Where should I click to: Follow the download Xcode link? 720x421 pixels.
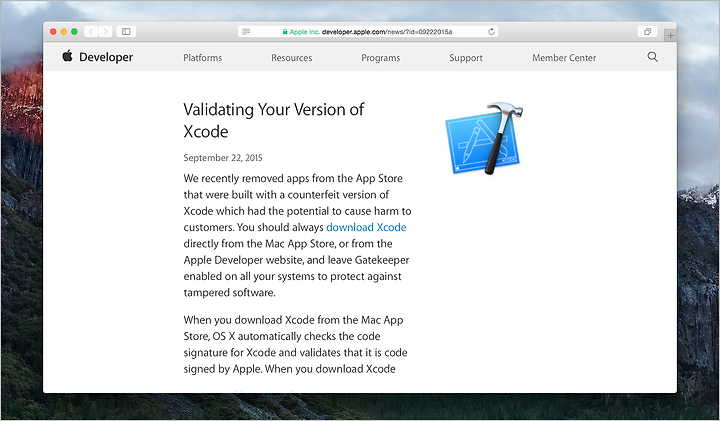pos(366,227)
